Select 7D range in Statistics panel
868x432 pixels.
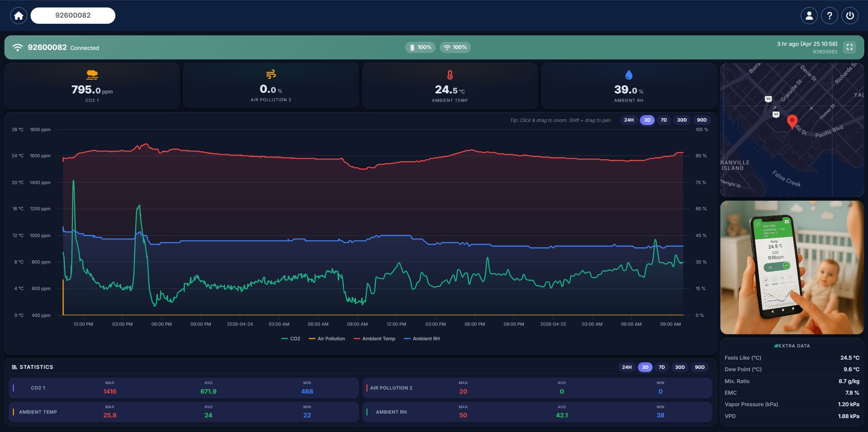click(661, 367)
